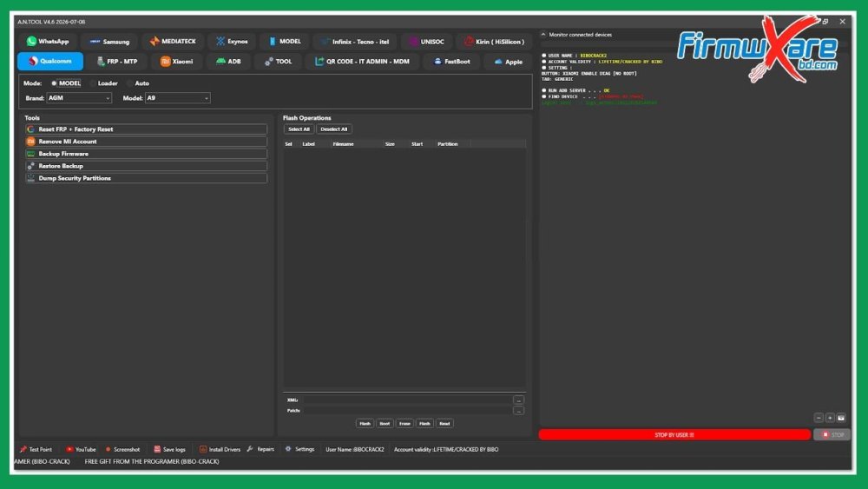Open Repairs in bottom toolbar
868x489 pixels.
(260, 449)
